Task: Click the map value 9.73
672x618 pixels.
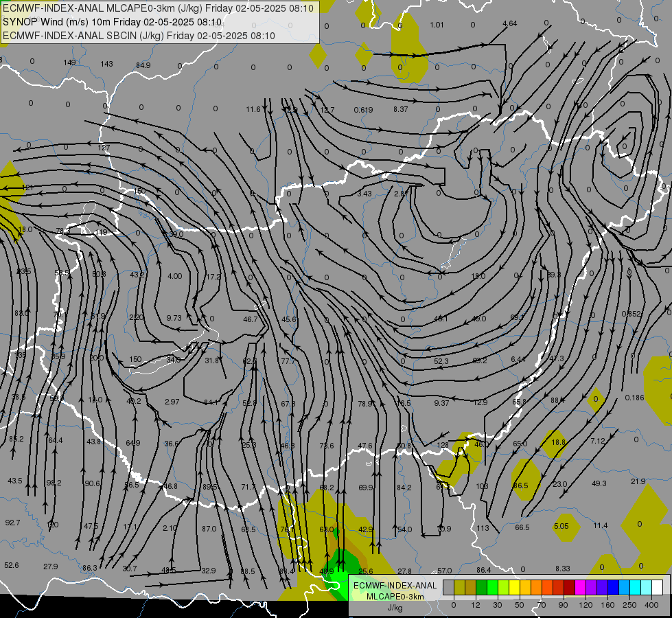Action: 174,318
